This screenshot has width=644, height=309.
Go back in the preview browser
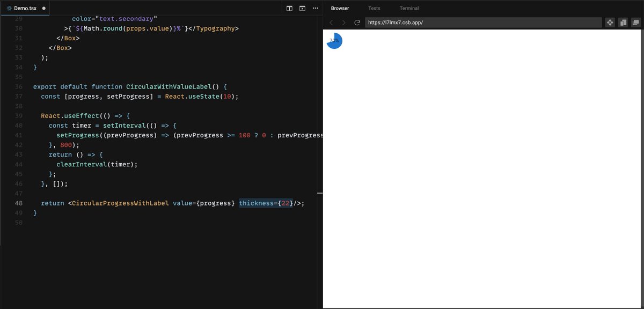click(x=331, y=23)
